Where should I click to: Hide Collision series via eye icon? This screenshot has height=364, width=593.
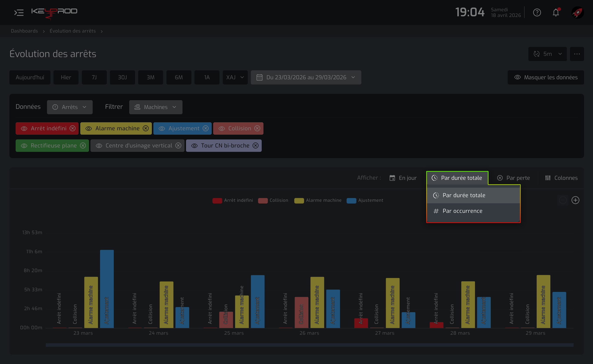coord(221,129)
